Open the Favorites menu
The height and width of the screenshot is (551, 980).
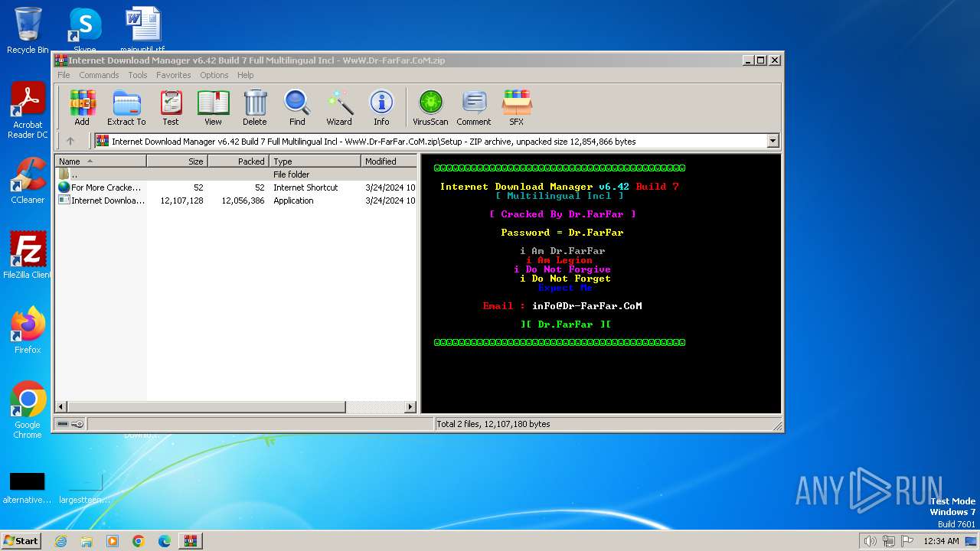click(174, 75)
